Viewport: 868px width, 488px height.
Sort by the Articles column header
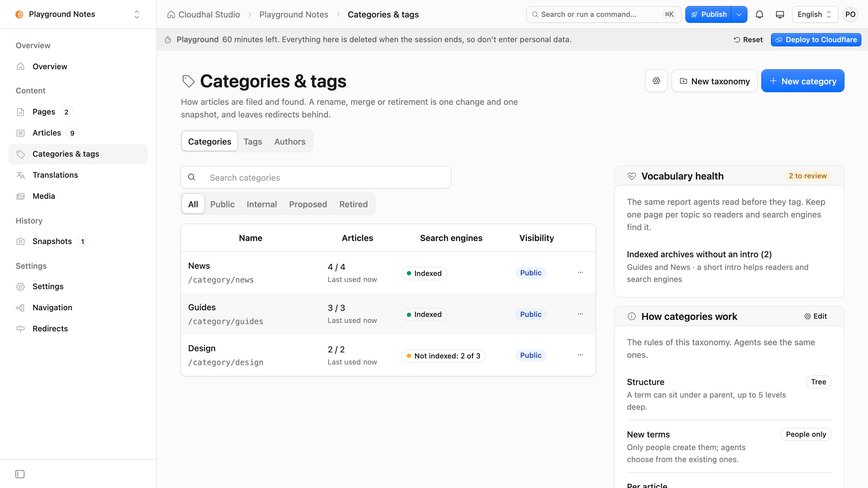357,238
